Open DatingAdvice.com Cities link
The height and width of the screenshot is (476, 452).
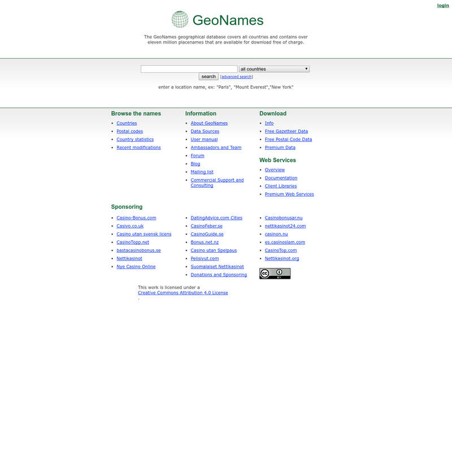(x=216, y=218)
